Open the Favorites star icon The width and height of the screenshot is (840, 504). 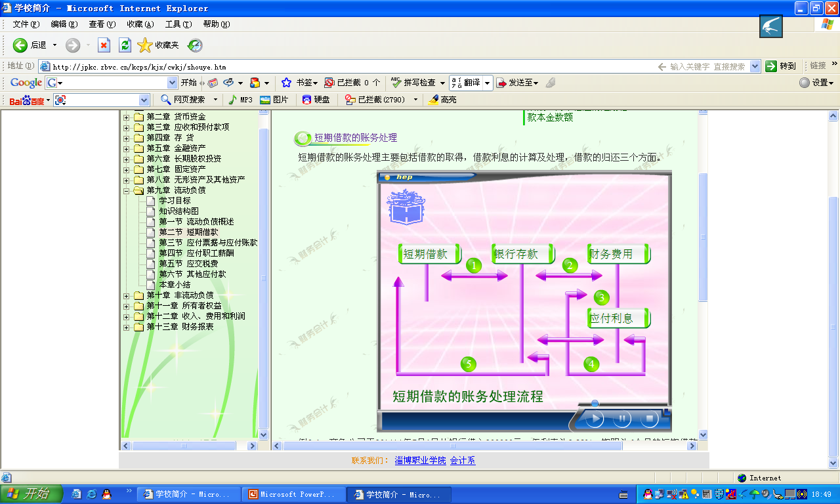pyautogui.click(x=145, y=45)
